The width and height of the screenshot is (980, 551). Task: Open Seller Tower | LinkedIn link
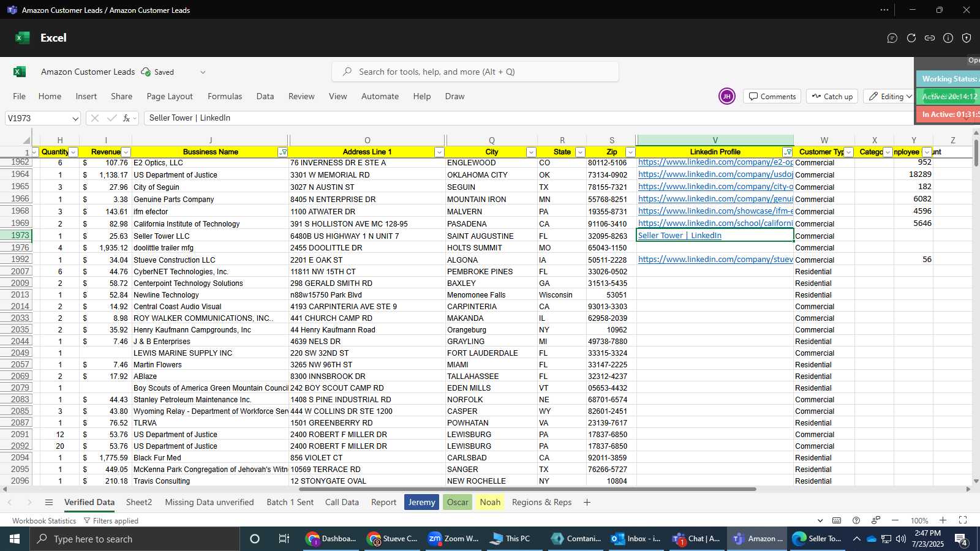pyautogui.click(x=680, y=236)
